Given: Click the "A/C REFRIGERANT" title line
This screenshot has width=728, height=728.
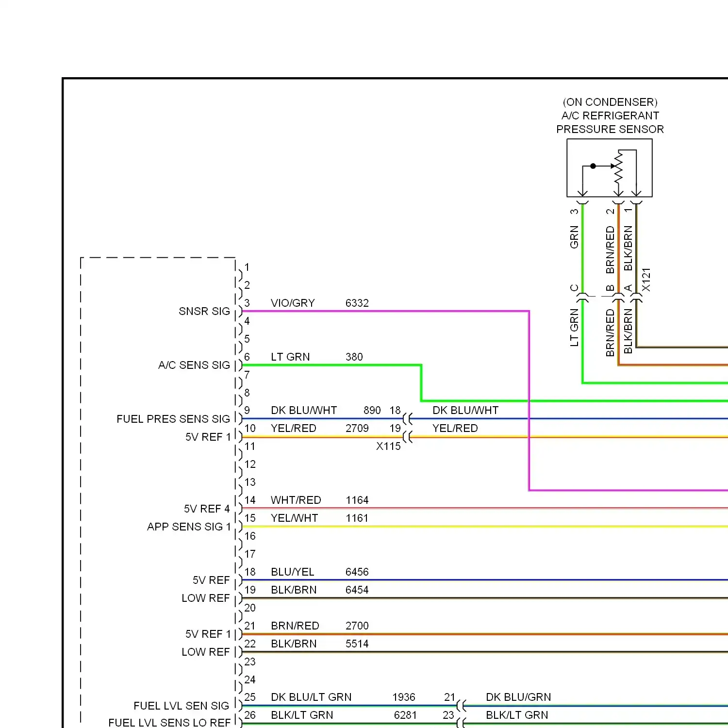Looking at the screenshot, I should [610, 116].
